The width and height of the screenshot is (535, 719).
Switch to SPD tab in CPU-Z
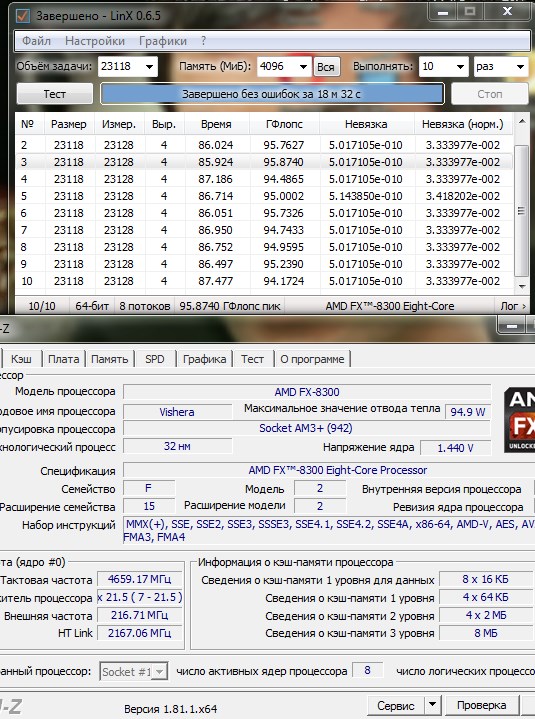[x=154, y=359]
